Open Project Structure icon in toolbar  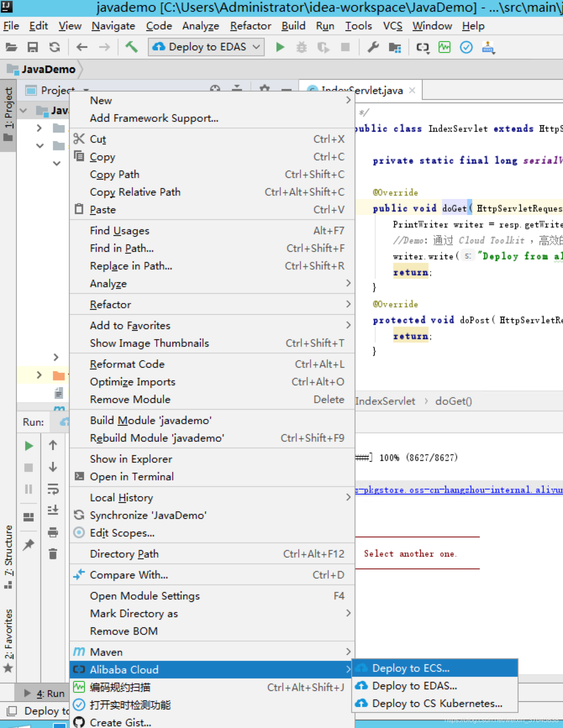click(395, 47)
